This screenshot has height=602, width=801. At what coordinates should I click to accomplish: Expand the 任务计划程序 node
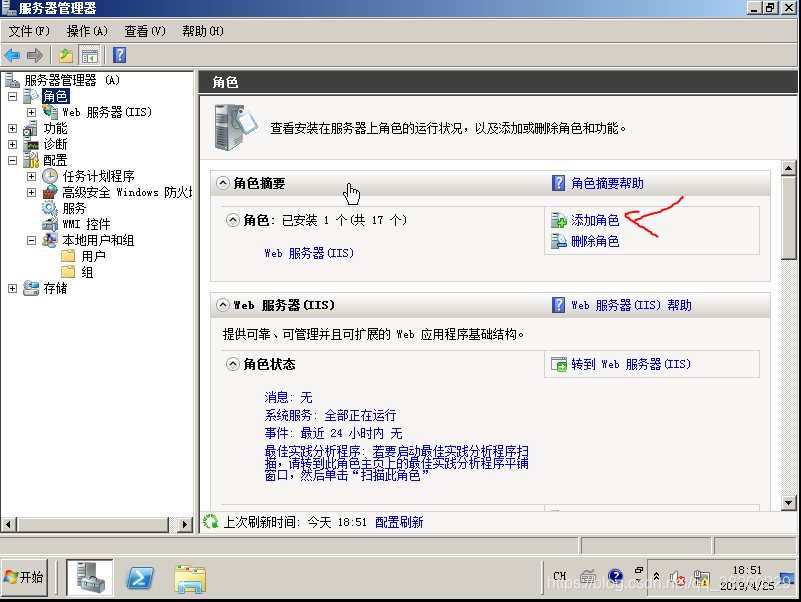click(x=32, y=176)
